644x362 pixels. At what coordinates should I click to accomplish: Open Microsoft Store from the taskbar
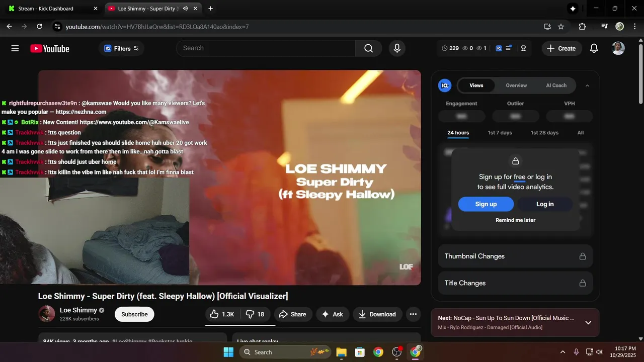point(360,352)
